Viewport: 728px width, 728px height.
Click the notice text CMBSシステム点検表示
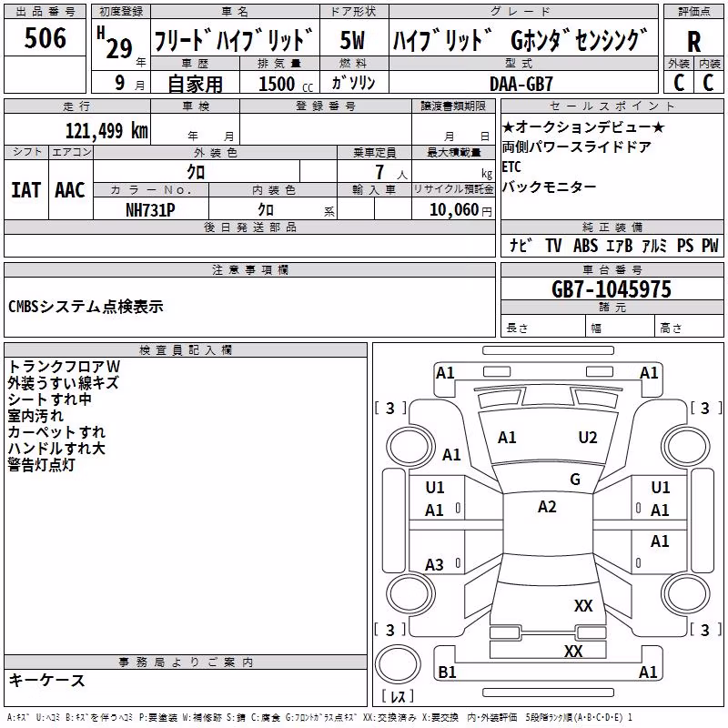(86, 307)
